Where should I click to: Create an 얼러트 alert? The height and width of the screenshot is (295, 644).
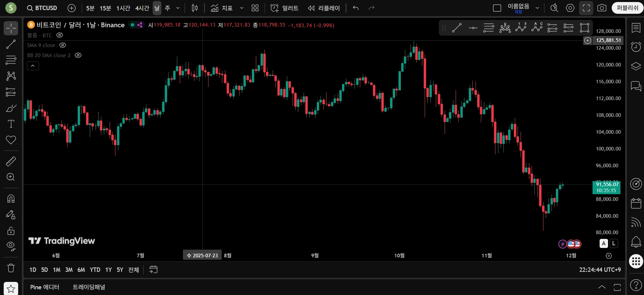click(285, 8)
